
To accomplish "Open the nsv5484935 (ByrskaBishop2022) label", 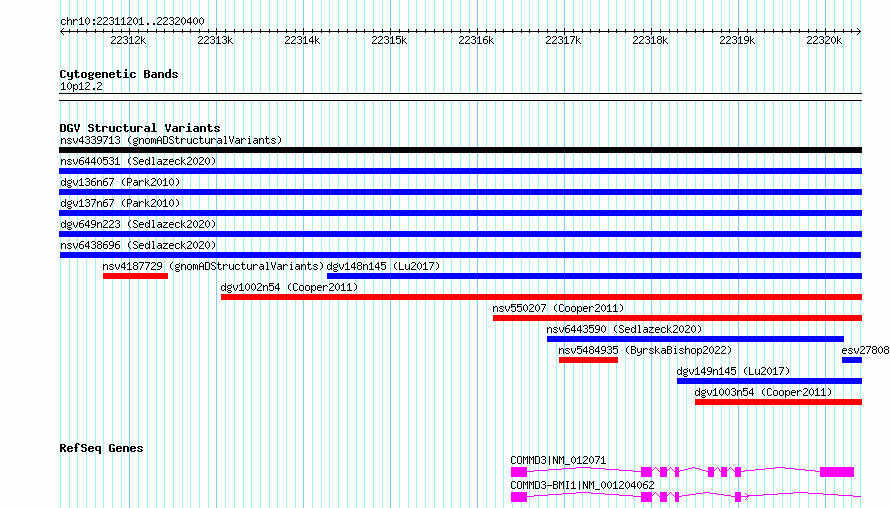I will coord(645,350).
